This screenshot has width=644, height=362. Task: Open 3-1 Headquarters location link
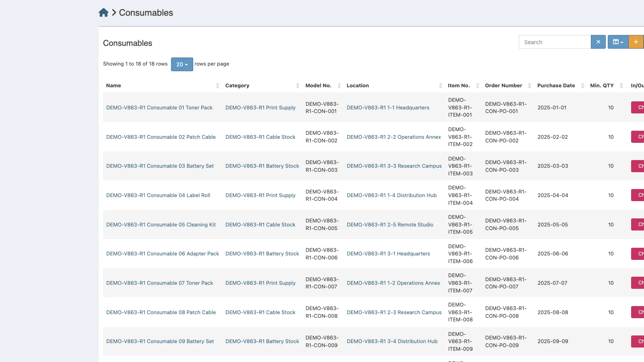388,253
